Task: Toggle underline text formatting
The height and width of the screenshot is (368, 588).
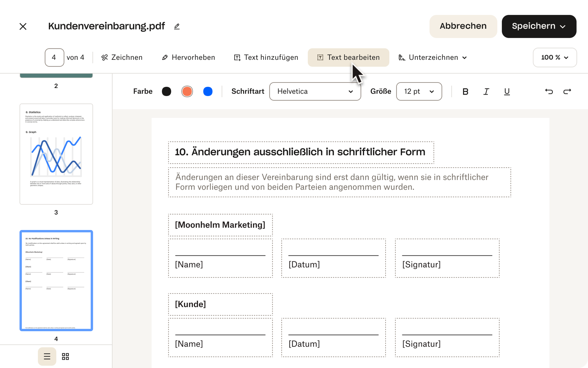Action: pos(507,91)
